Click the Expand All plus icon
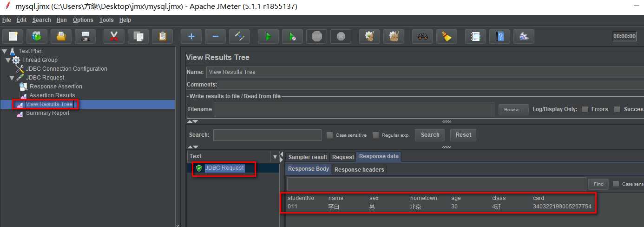This screenshot has width=644, height=227. coord(191,36)
